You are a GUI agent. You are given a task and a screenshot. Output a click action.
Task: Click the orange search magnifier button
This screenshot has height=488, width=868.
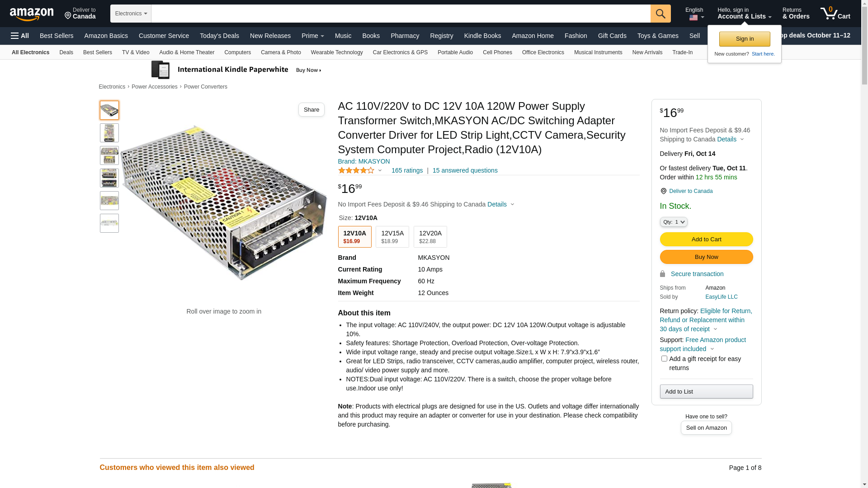(660, 14)
